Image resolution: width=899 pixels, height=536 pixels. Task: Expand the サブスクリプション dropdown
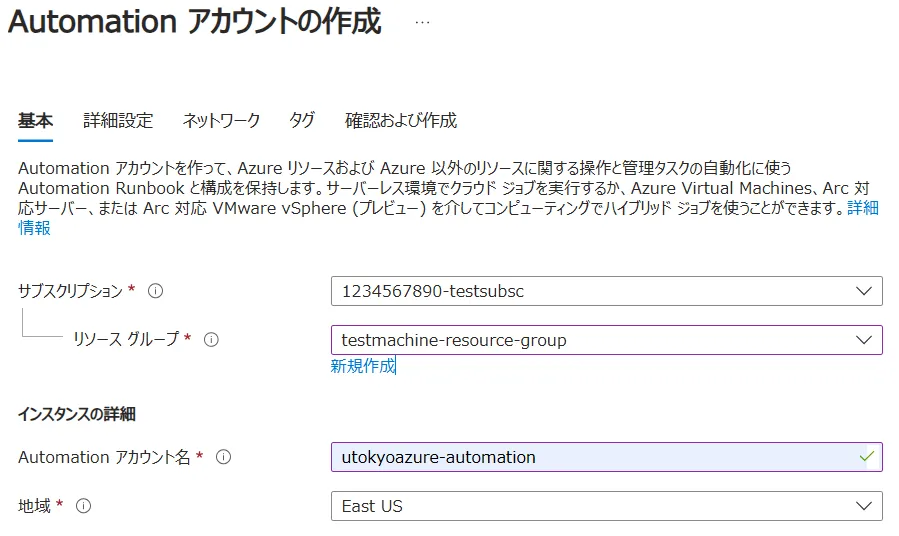coord(606,291)
